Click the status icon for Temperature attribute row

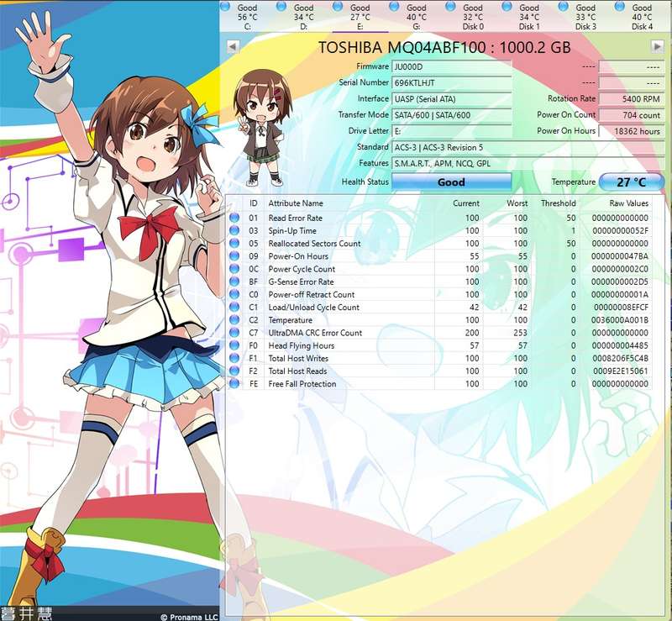(x=234, y=320)
